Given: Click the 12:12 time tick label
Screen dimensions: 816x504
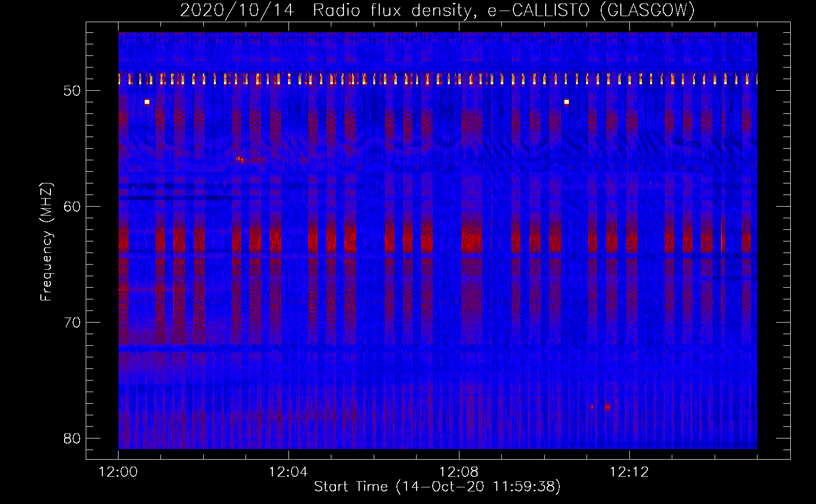Looking at the screenshot, I should click(629, 472).
